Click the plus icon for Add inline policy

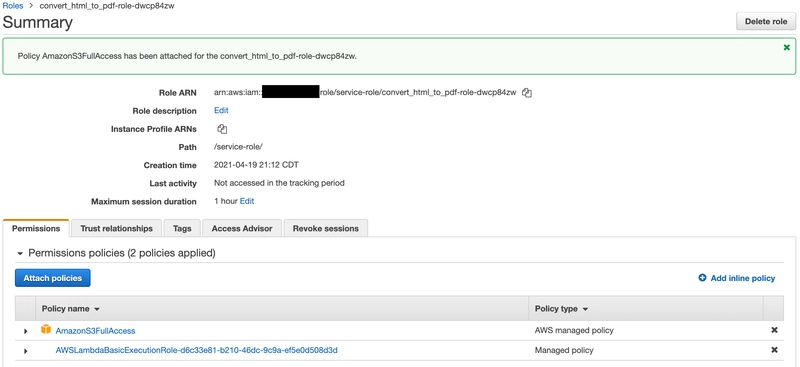pyautogui.click(x=702, y=278)
